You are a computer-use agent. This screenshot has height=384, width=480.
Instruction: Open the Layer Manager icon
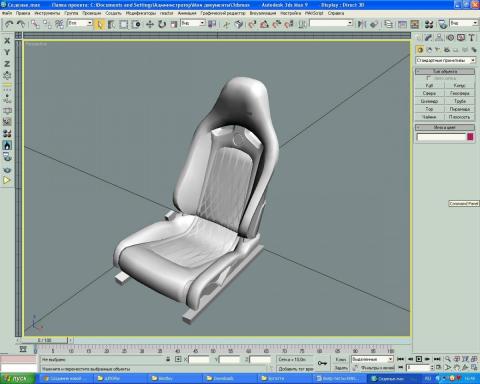(388, 24)
